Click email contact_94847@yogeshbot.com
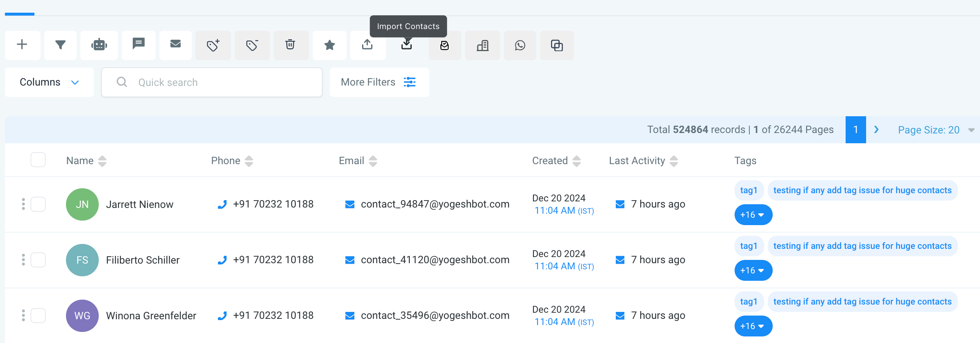Screen dimensions: 980x343 point(435,204)
